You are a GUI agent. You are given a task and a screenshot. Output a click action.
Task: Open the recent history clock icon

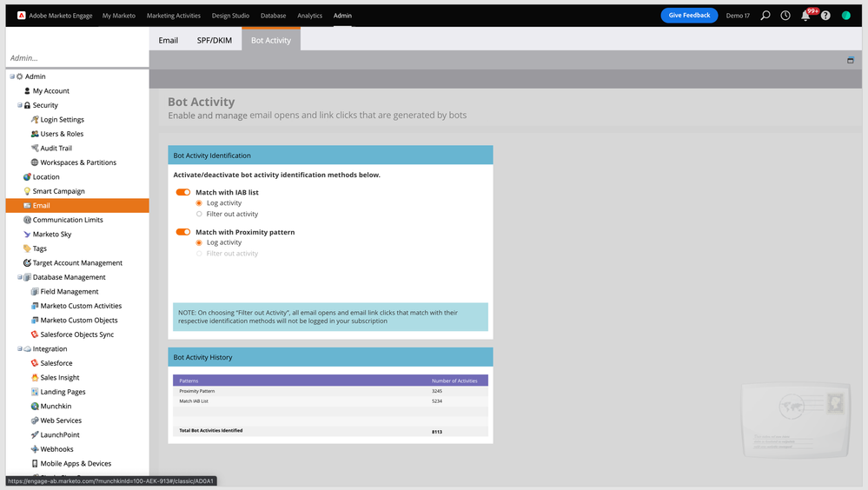click(x=785, y=16)
